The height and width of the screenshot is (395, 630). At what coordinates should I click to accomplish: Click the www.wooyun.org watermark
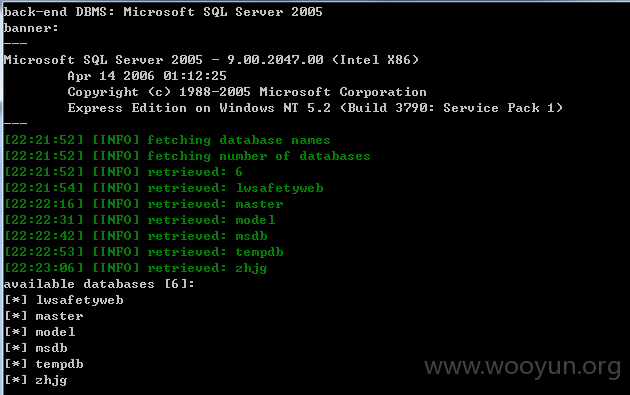pyautogui.click(x=523, y=367)
